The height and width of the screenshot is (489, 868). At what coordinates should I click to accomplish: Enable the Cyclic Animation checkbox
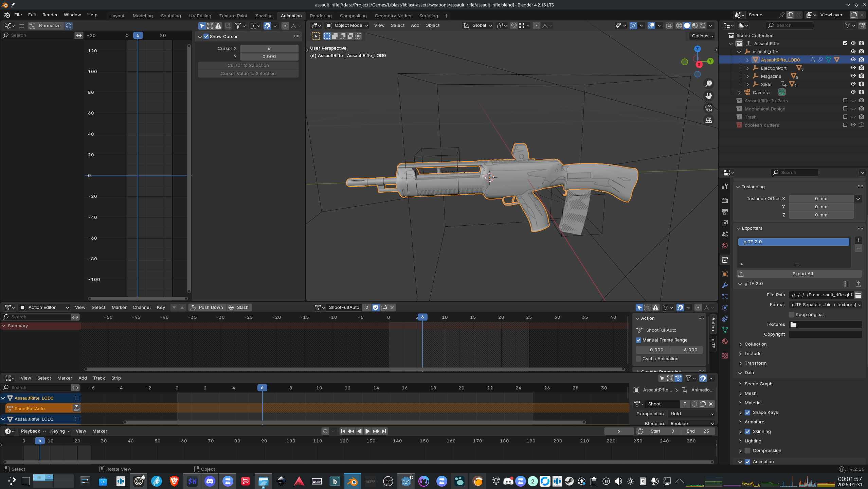tap(638, 359)
